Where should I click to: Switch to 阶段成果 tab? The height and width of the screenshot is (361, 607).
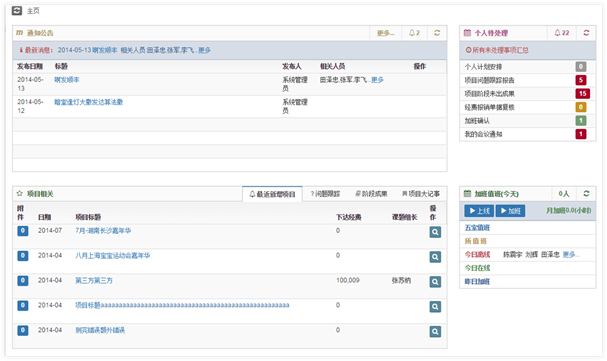[x=371, y=193]
